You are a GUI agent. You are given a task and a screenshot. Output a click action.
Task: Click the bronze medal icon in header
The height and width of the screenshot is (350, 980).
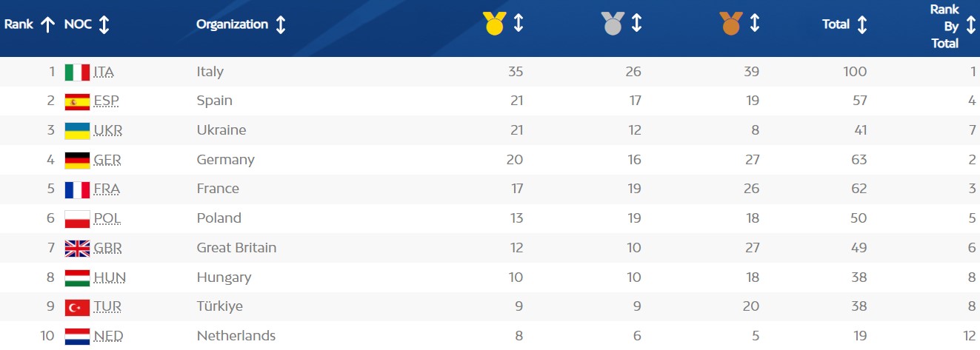click(x=730, y=24)
